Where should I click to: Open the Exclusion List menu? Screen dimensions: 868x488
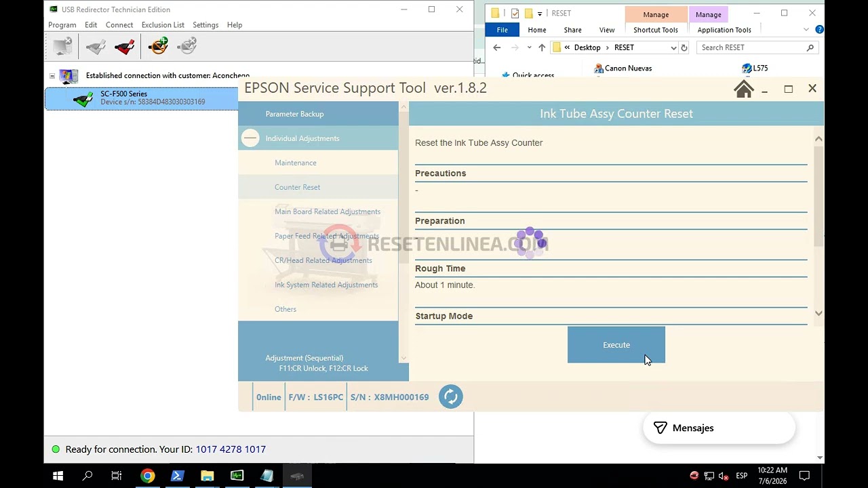163,25
